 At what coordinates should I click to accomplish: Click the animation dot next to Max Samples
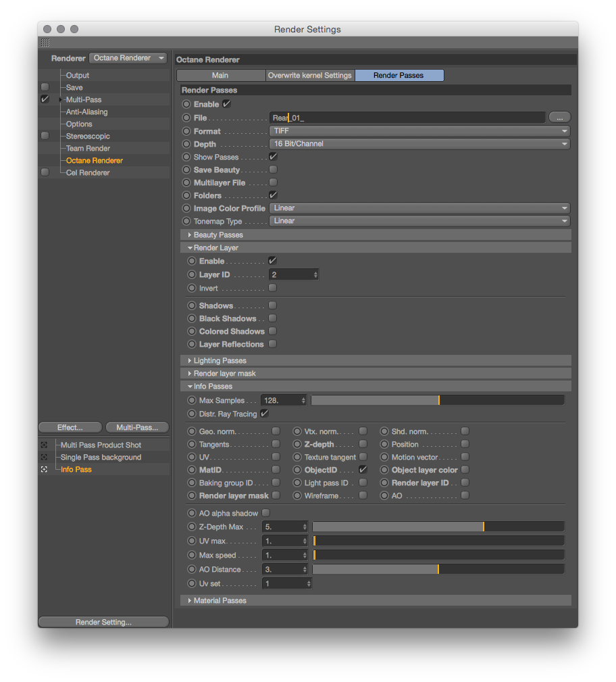point(192,400)
